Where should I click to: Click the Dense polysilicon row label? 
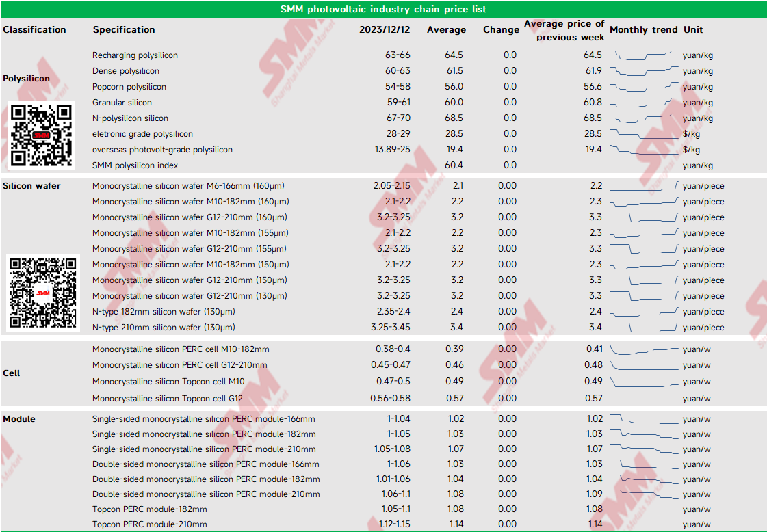tap(126, 71)
